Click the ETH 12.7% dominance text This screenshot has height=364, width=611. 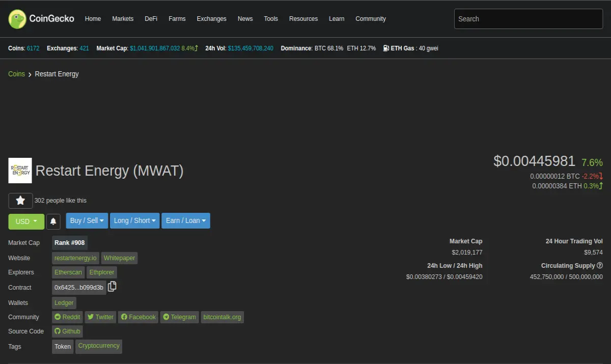[362, 48]
